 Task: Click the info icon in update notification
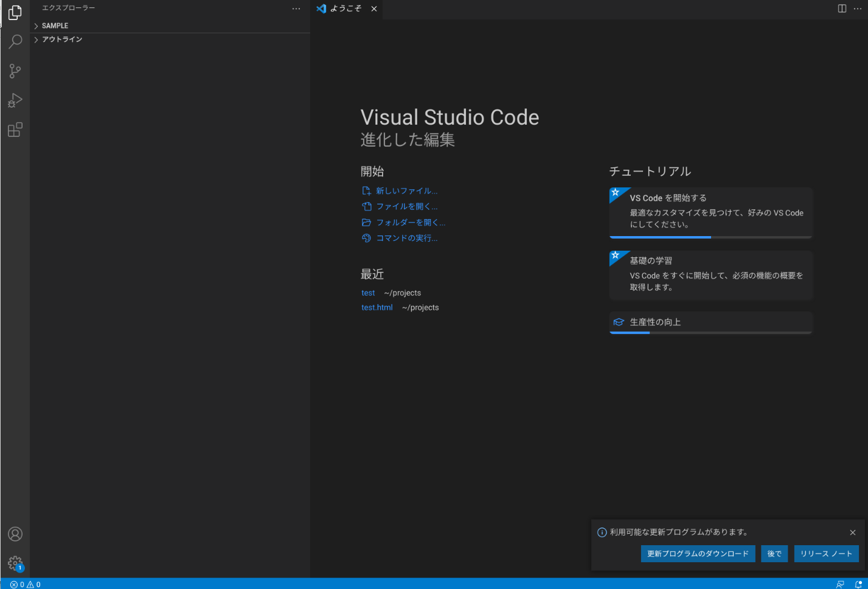(602, 532)
